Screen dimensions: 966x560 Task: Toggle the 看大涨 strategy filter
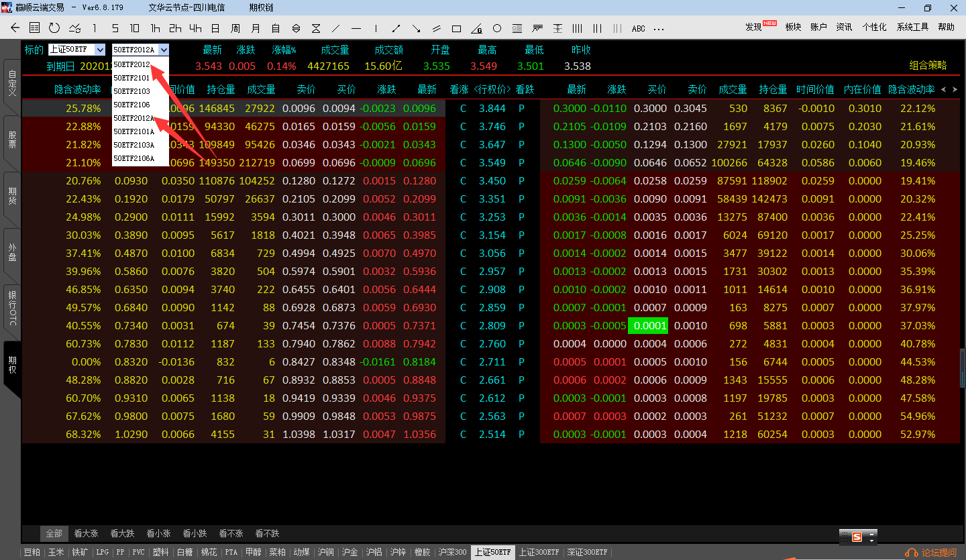click(86, 534)
